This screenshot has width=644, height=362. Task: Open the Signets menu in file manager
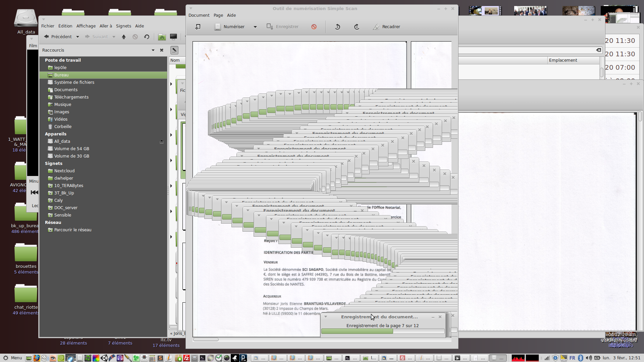click(123, 26)
